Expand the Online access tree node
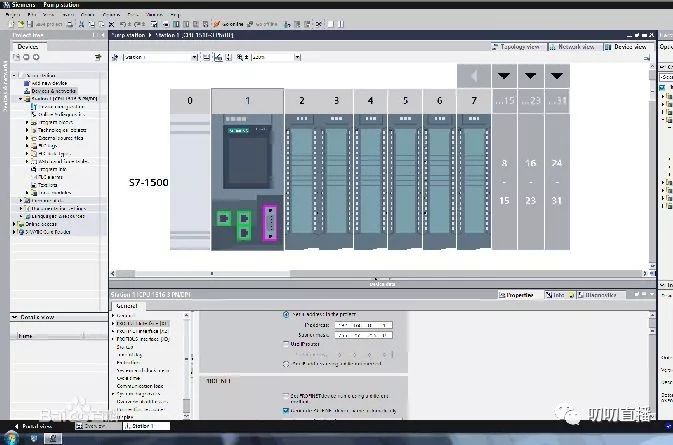Image resolution: width=673 pixels, height=445 pixels. pos(14,224)
